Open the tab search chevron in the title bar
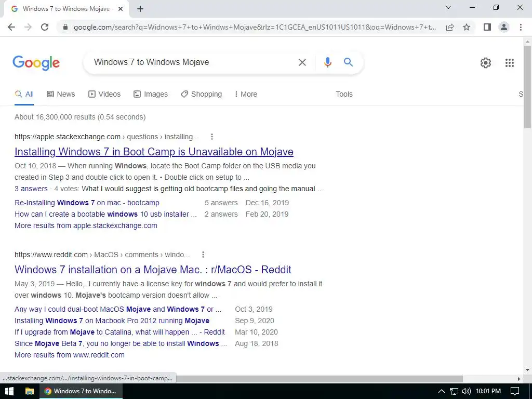Image resolution: width=532 pixels, height=399 pixels. 448,7
